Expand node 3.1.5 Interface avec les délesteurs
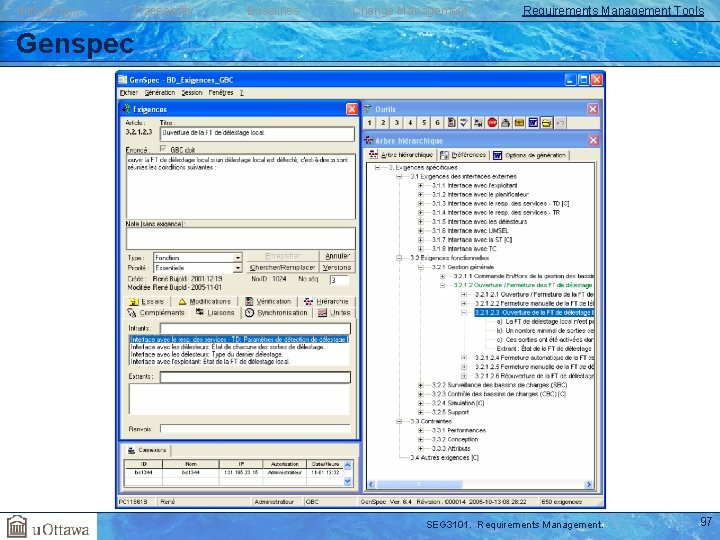Image resolution: width=720 pixels, height=540 pixels. pos(421,222)
